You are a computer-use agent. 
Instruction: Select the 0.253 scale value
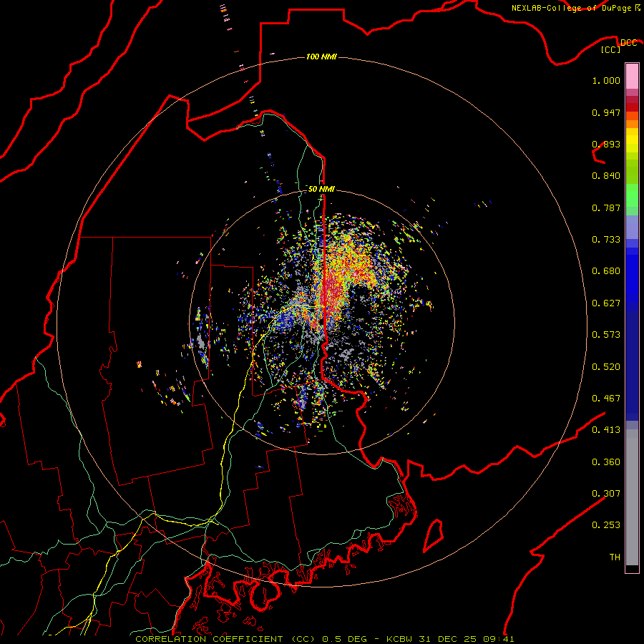[x=606, y=525]
